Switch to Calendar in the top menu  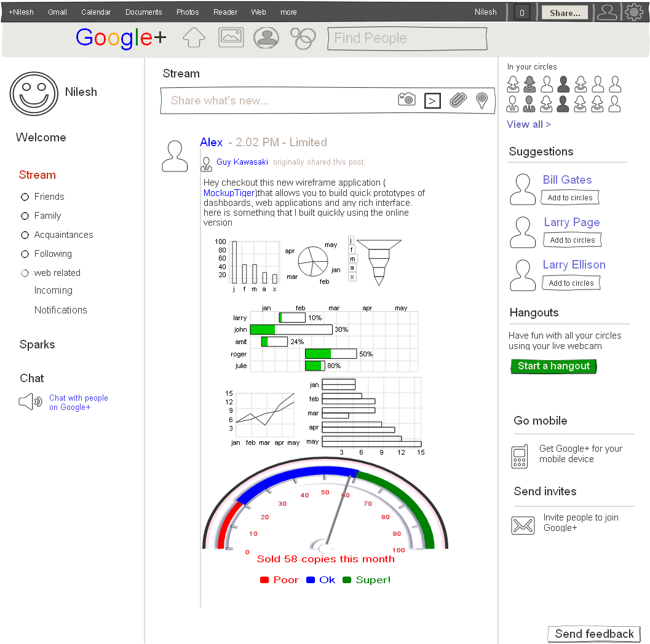pos(96,12)
